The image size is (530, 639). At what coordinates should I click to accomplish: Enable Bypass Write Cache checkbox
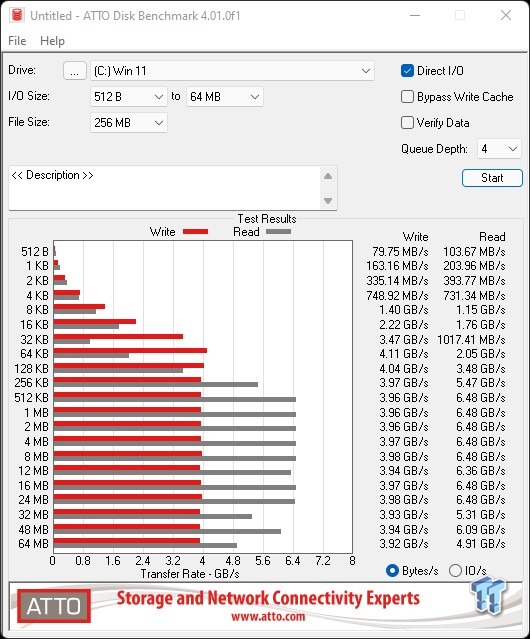point(407,97)
